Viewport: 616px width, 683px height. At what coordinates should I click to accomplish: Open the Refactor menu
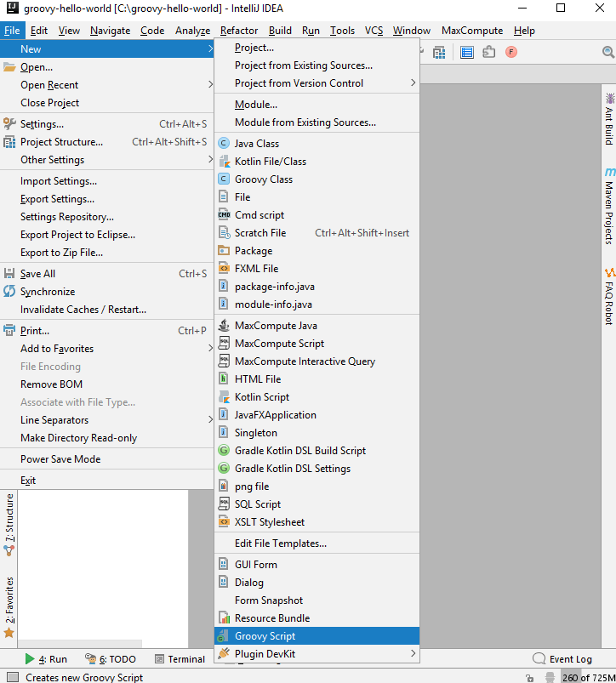239,31
